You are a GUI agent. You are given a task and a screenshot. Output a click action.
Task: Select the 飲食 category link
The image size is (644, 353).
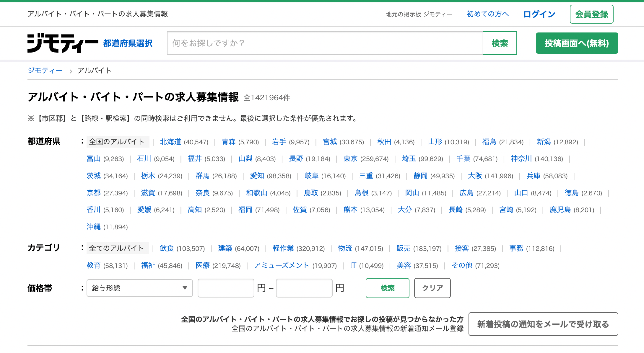(x=167, y=248)
